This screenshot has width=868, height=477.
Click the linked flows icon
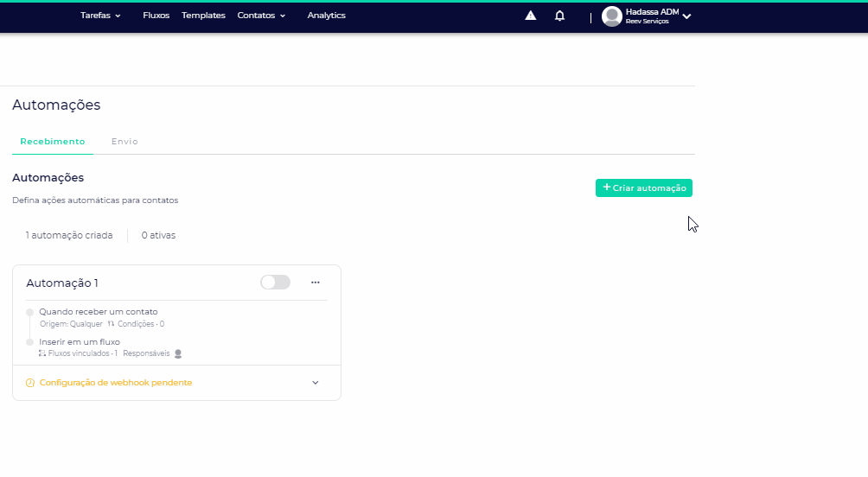coord(42,353)
